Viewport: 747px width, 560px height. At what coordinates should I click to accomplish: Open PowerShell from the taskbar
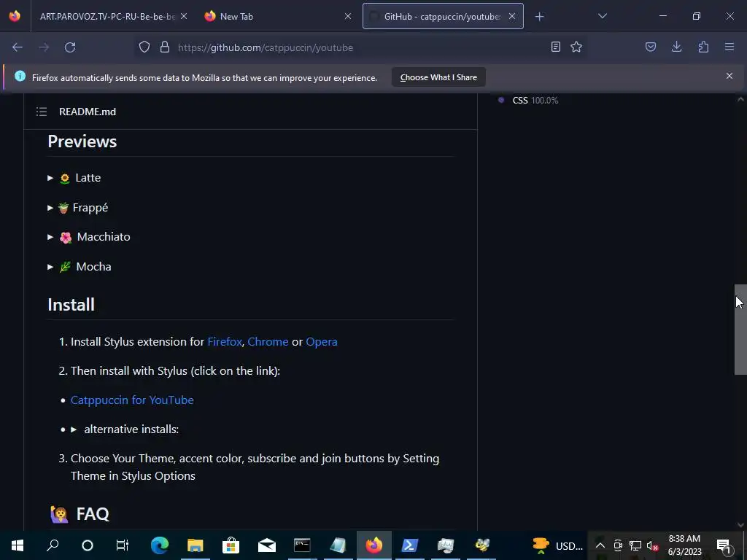410,545
